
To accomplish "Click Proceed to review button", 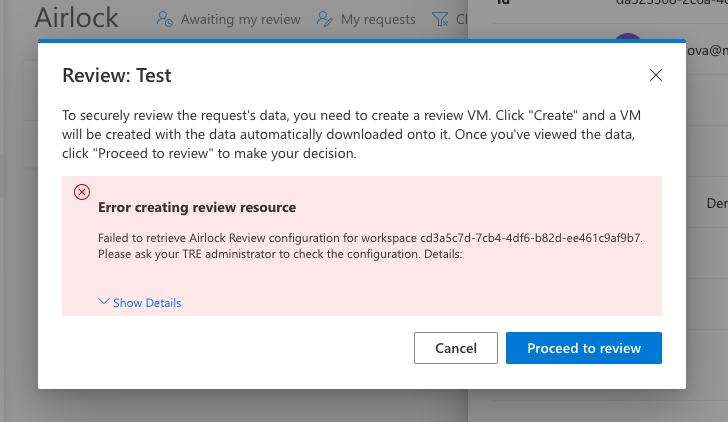I will [x=583, y=348].
